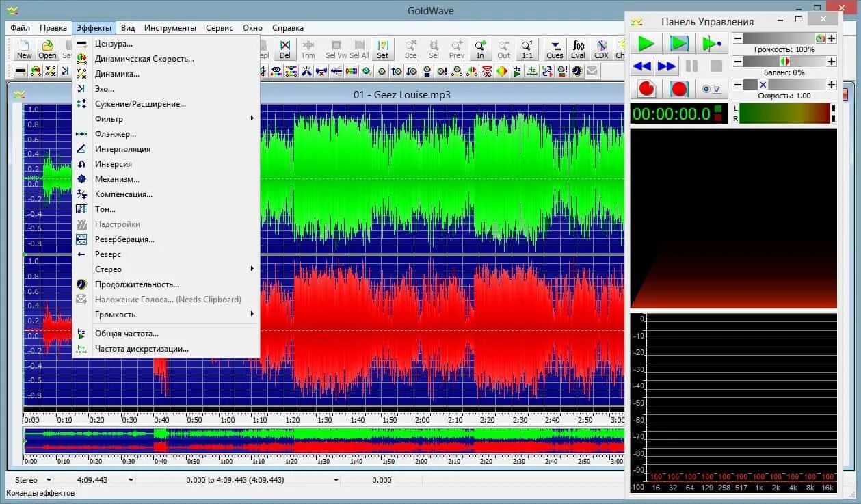
Task: Click the Trim toolbar icon
Action: pos(308,49)
